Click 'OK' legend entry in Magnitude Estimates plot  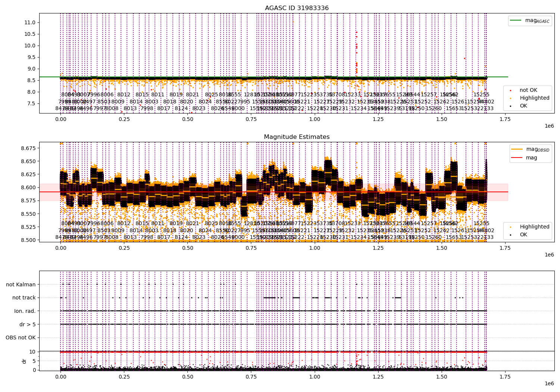[523, 234]
